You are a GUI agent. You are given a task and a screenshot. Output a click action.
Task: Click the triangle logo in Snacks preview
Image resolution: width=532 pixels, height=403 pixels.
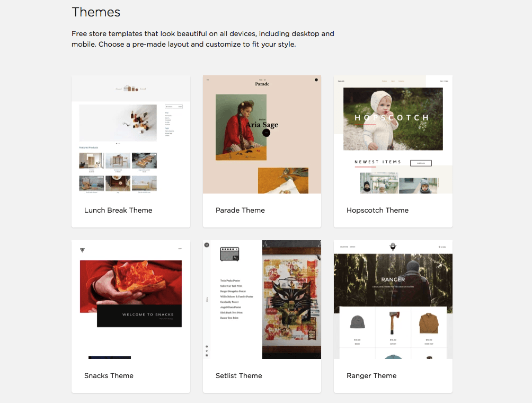[82, 250]
